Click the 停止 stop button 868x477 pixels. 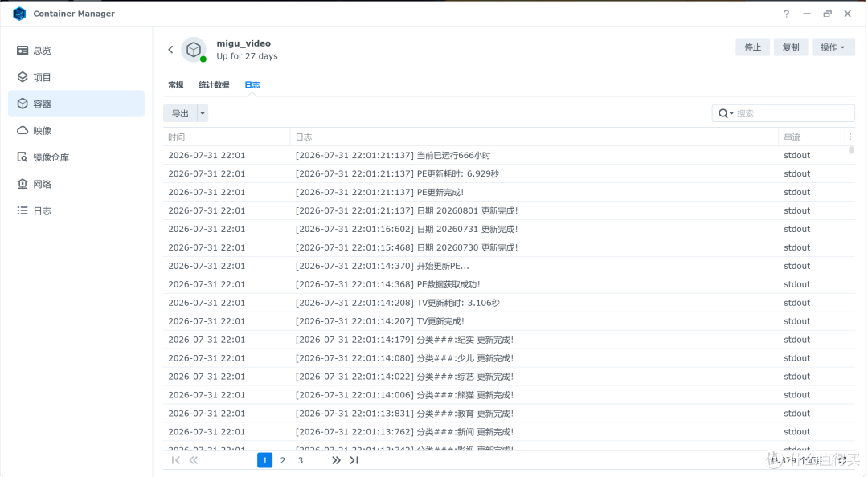point(752,47)
